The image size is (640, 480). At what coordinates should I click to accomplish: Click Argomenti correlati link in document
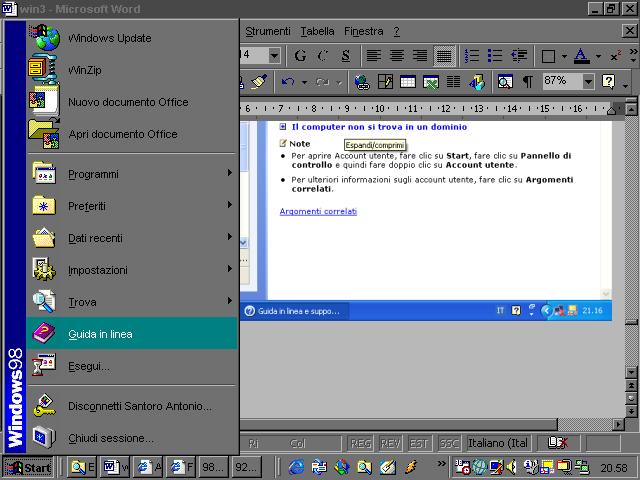[x=318, y=211]
